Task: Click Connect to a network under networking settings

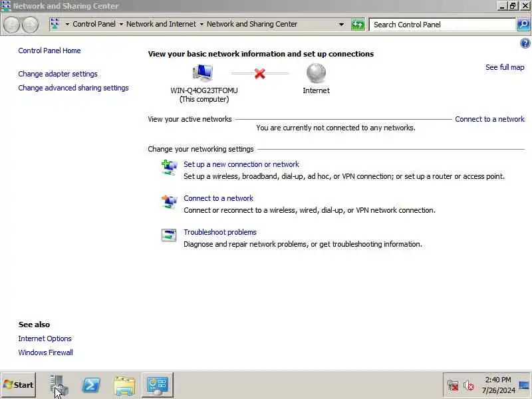Action: [219, 198]
